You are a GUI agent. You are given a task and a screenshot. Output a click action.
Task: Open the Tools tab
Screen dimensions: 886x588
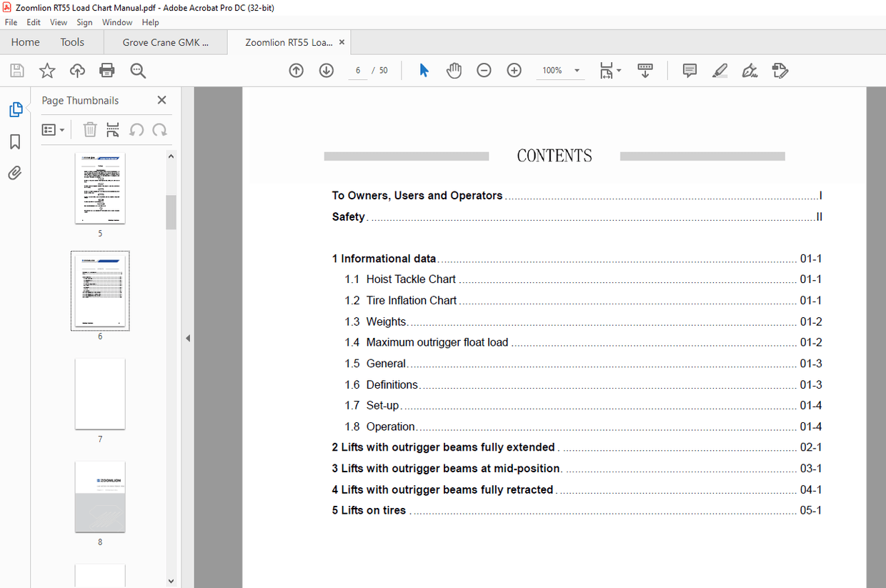point(72,42)
